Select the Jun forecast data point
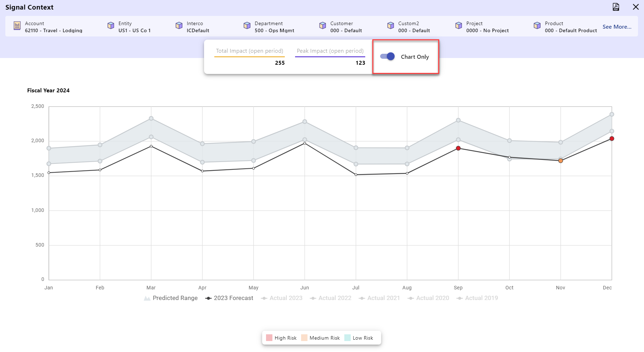644x352 pixels. click(305, 143)
